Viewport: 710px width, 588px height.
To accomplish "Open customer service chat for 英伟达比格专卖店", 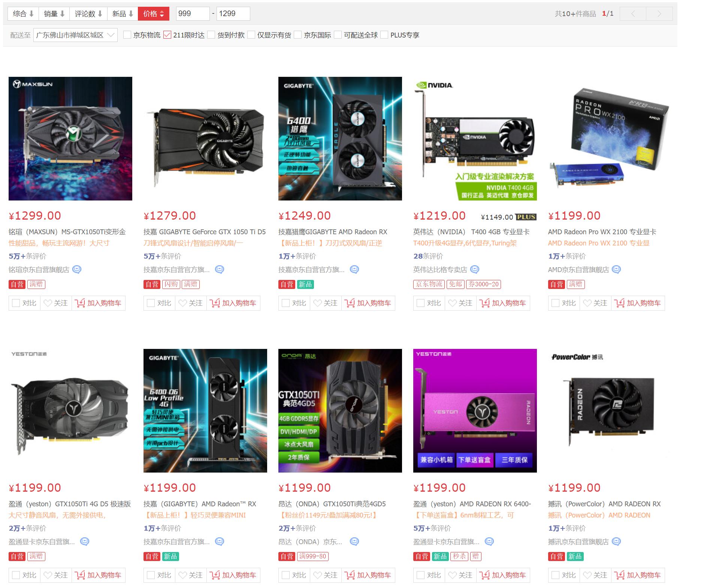I will tap(474, 269).
